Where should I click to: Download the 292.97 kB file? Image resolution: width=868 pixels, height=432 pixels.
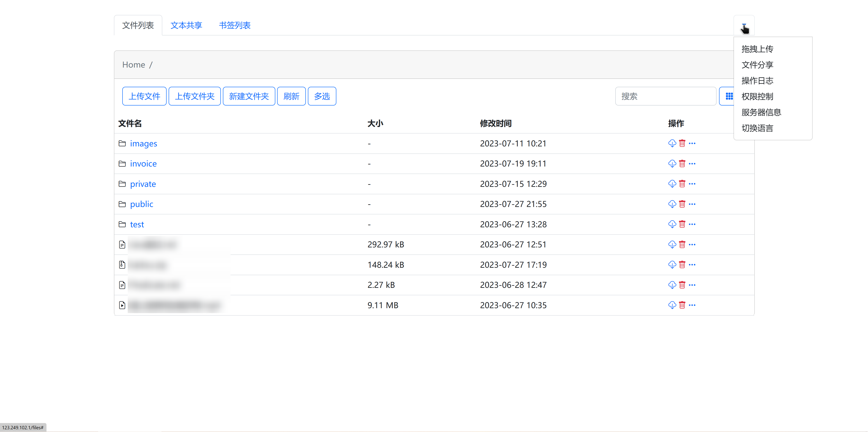(x=672, y=244)
